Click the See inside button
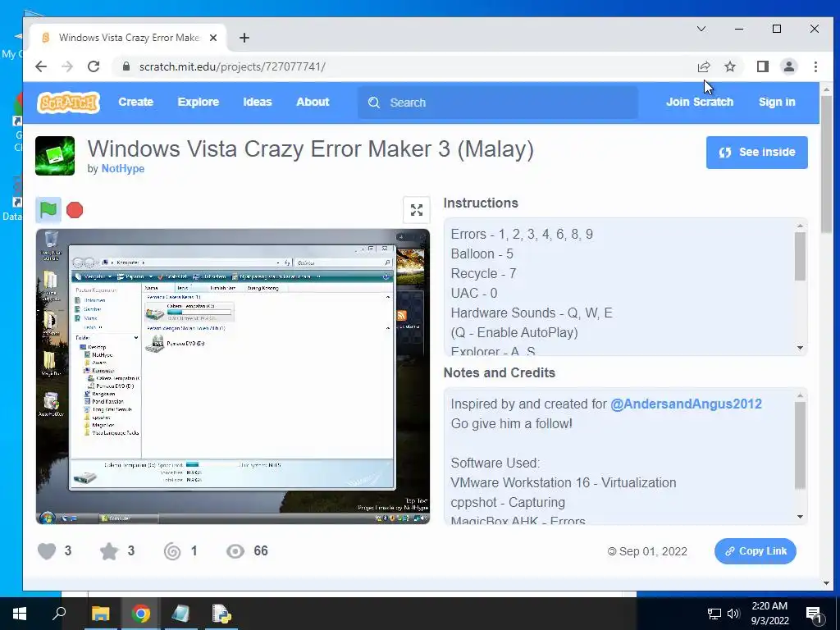Screen dimensions: 840x630 tap(756, 152)
